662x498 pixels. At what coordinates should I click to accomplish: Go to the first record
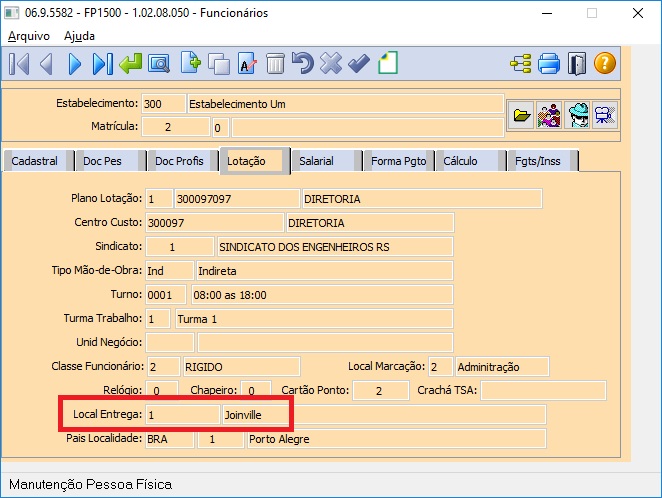pyautogui.click(x=19, y=64)
